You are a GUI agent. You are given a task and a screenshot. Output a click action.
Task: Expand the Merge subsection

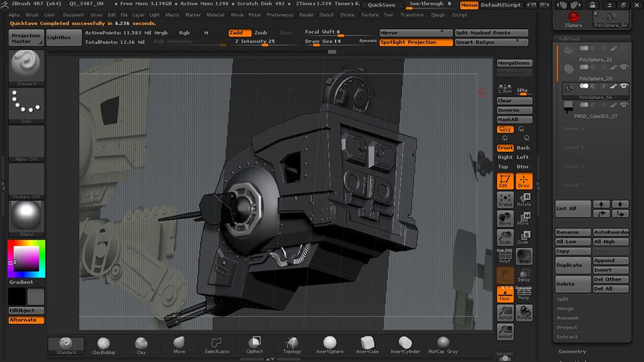point(565,309)
